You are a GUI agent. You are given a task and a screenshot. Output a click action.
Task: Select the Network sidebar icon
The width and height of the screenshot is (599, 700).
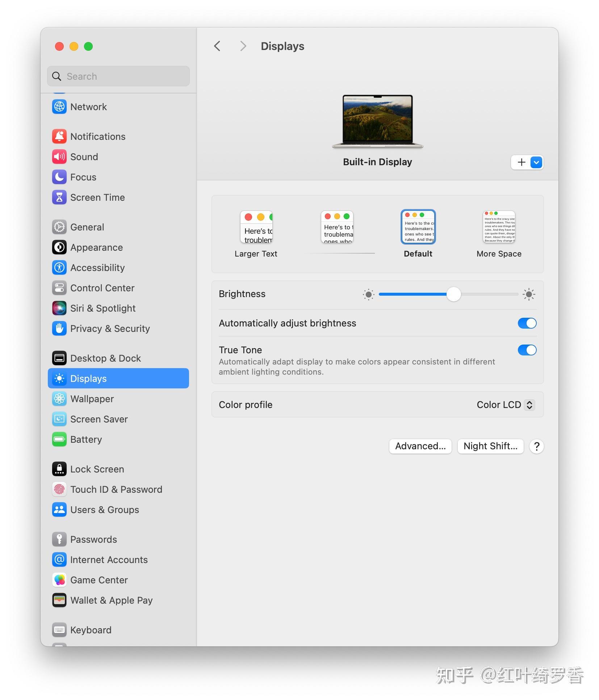59,107
